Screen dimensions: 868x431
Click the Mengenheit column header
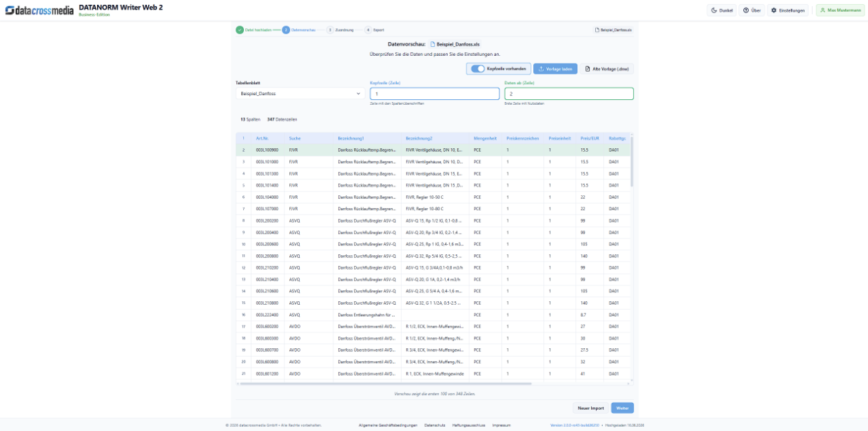pyautogui.click(x=485, y=138)
